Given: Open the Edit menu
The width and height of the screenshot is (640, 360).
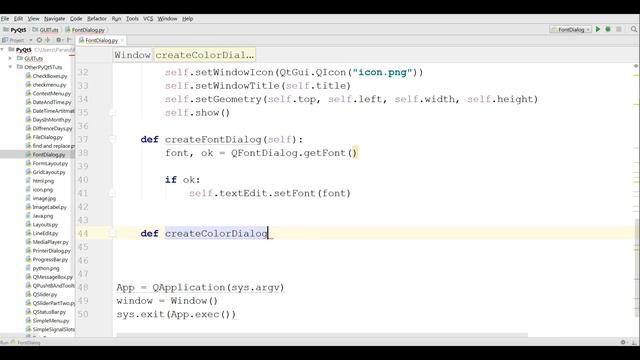Looking at the screenshot, I should [x=18, y=19].
